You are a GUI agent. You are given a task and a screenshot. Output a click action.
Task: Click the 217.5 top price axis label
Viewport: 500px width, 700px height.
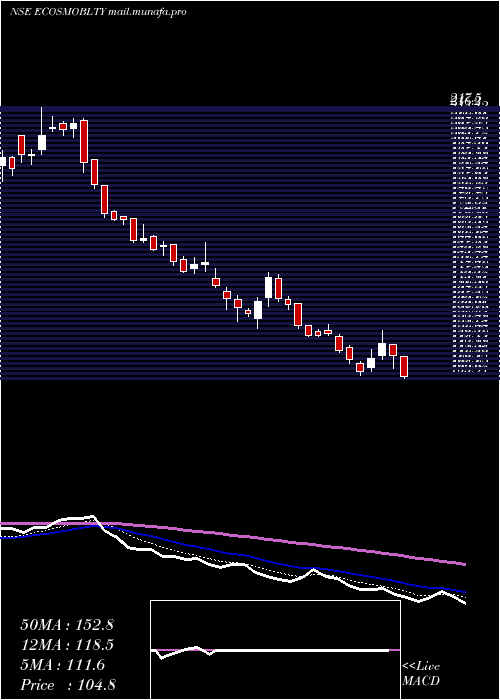467,98
